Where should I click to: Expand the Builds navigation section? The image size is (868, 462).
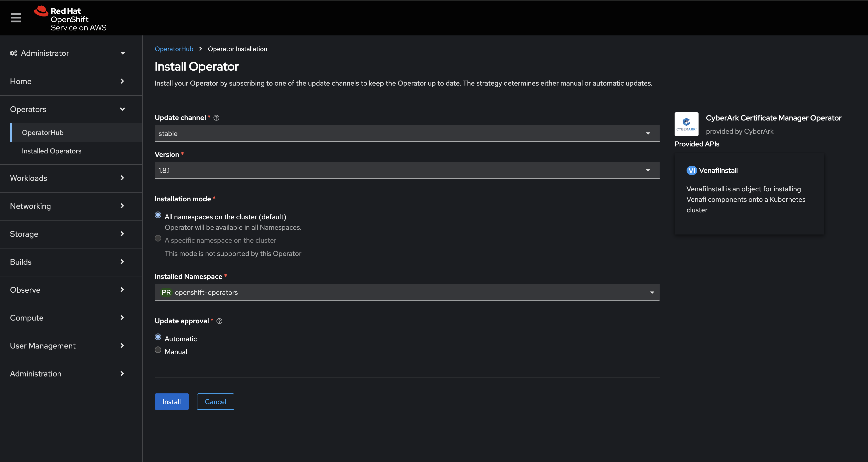(71, 262)
